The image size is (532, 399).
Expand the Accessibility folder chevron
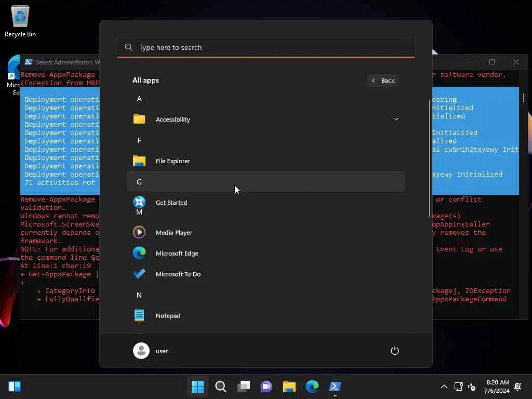pos(396,119)
